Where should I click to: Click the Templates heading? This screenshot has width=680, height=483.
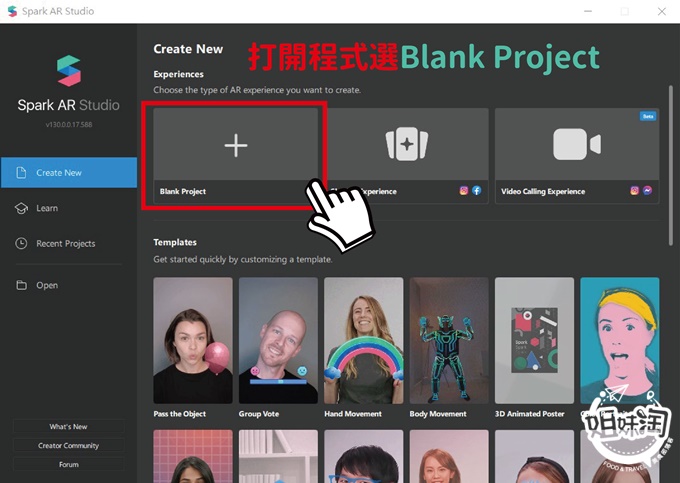pos(175,242)
